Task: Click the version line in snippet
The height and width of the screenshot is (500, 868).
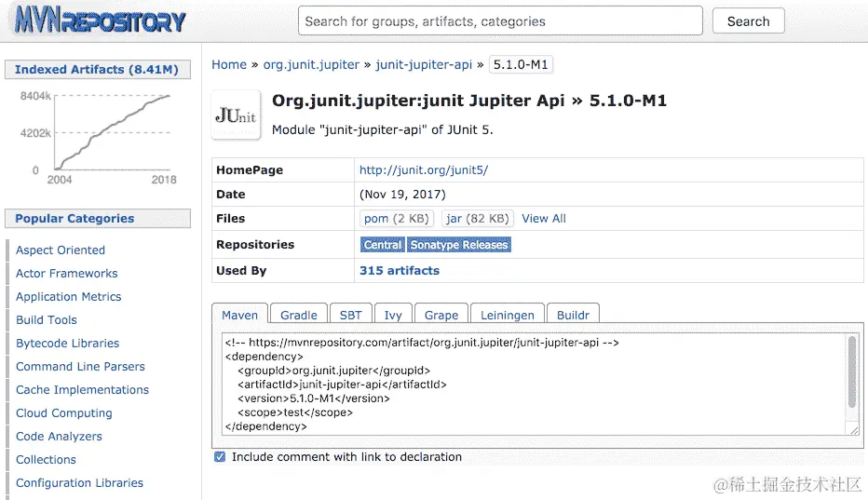Action: click(x=314, y=399)
